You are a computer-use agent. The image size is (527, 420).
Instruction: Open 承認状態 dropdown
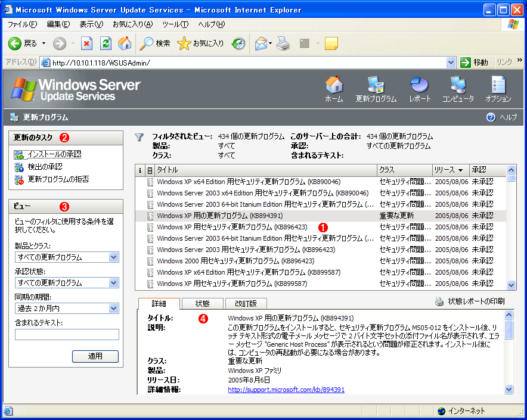pyautogui.click(x=114, y=283)
